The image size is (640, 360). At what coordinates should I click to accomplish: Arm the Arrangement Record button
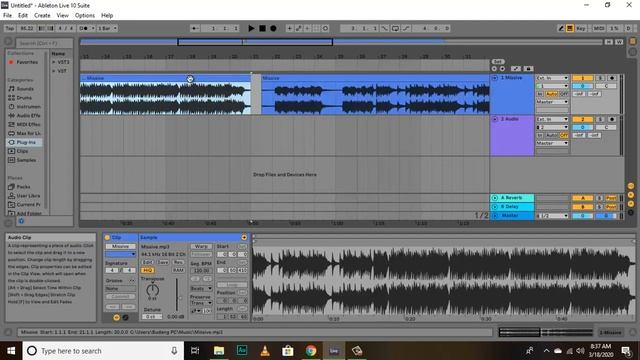tap(273, 28)
